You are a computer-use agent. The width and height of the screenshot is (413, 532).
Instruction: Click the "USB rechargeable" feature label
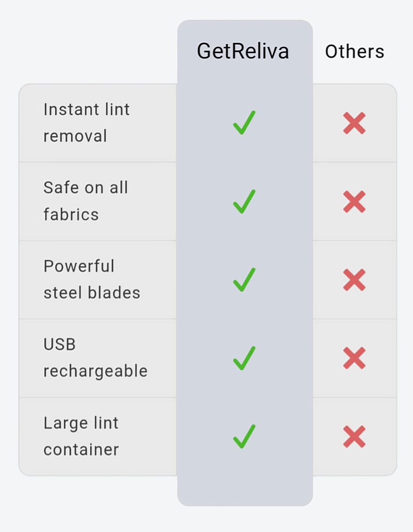[95, 358]
